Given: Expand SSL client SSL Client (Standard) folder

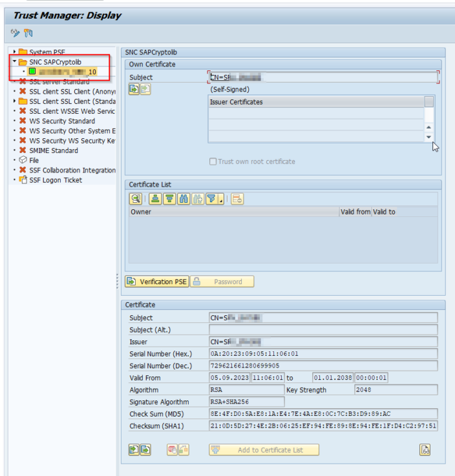Looking at the screenshot, I should 14,101.
